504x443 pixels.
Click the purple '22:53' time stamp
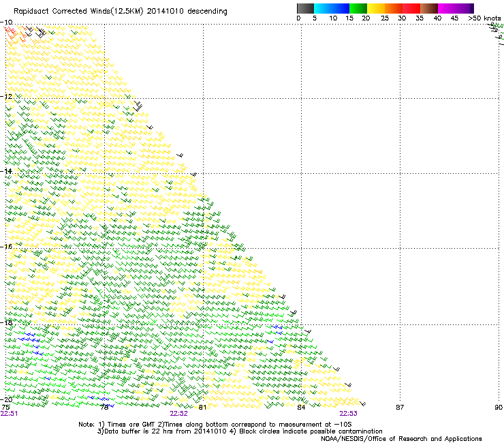coord(349,414)
